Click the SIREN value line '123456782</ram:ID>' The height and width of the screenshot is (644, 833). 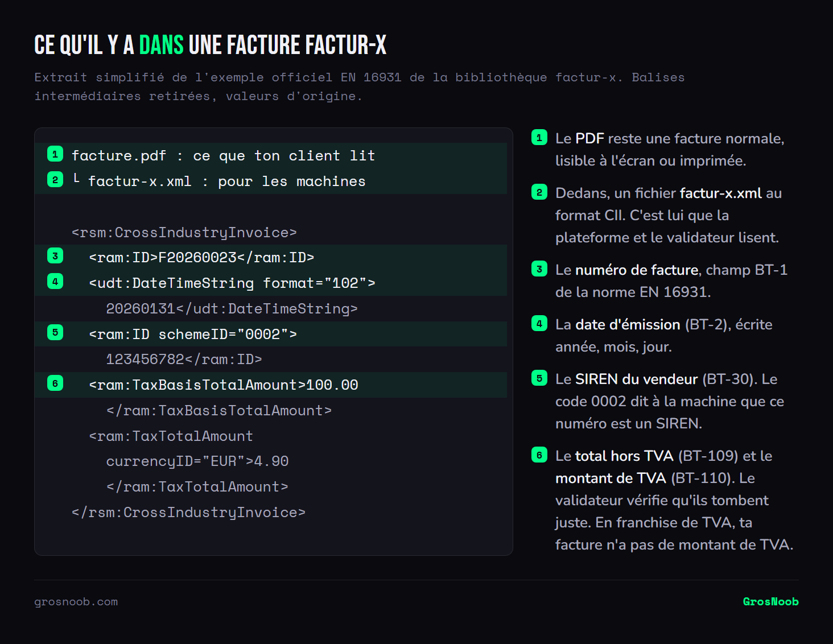[184, 359]
